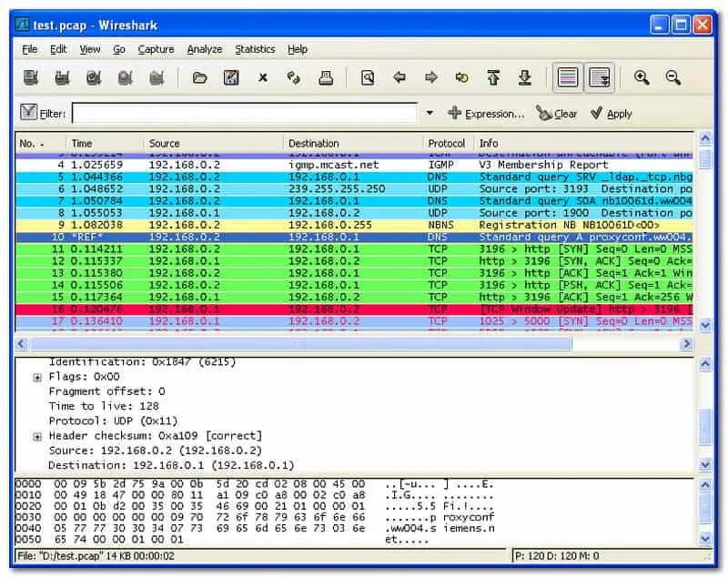Viewport: 728px width, 578px height.
Task: Clear the display filter
Action: tap(556, 113)
